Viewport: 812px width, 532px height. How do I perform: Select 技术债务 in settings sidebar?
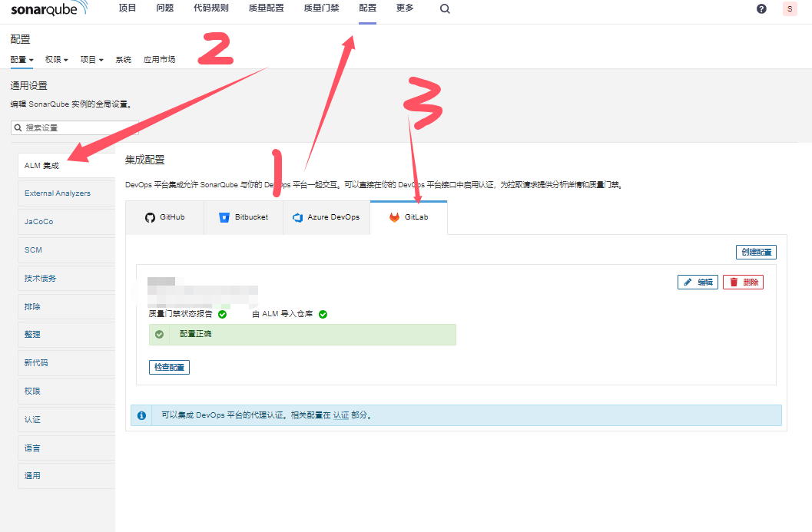67,279
